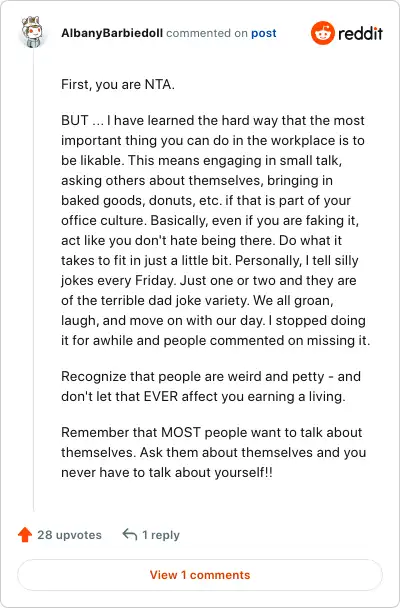The image size is (400, 608).
Task: Collapse comment via the vertical thread line
Action: tap(33, 279)
